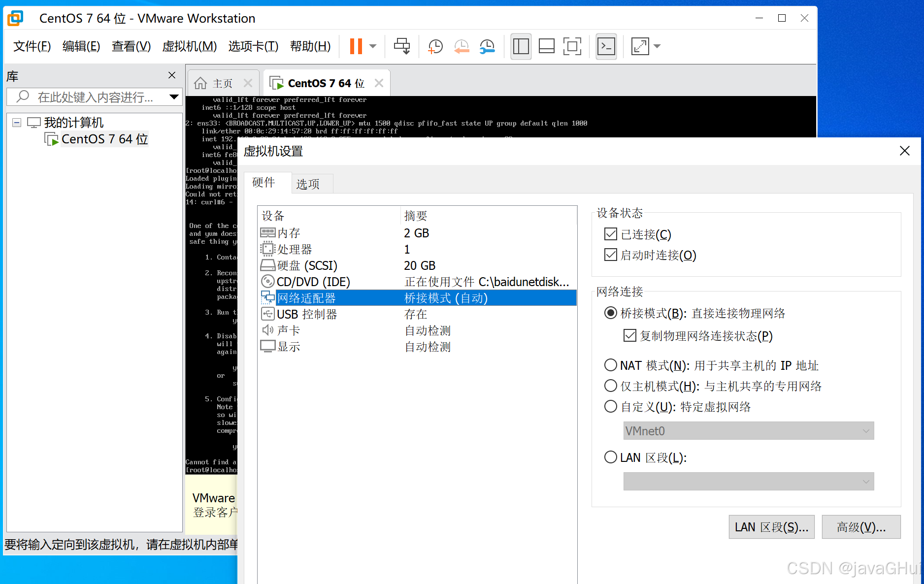
Task: Toggle the 已连接(C) checkbox
Action: 611,234
